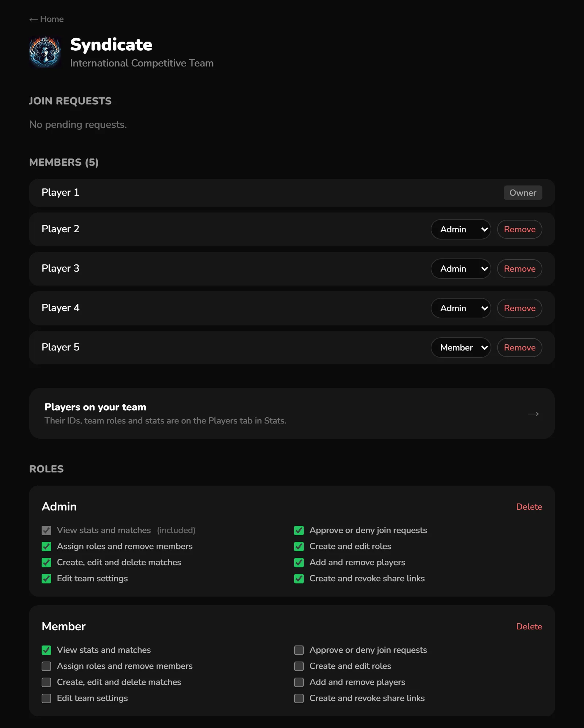Viewport: 584px width, 728px height.
Task: Click the arrow on Players on your team card
Action: point(533,414)
